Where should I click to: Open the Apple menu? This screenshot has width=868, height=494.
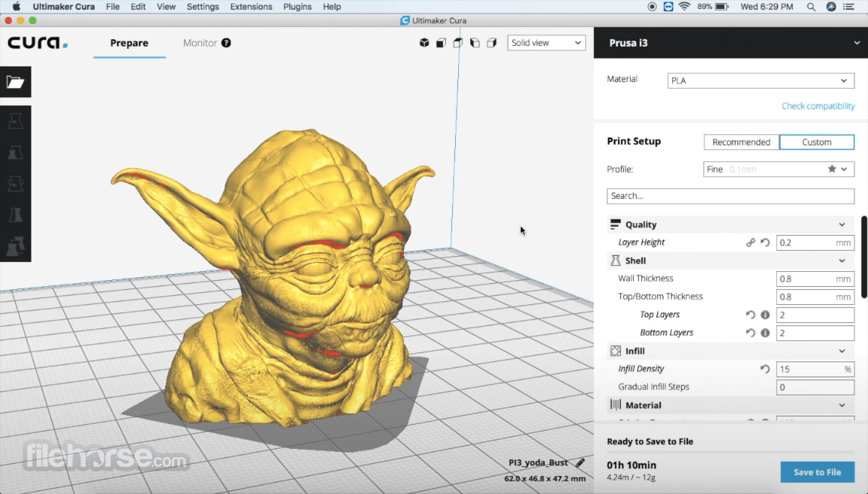pyautogui.click(x=16, y=7)
